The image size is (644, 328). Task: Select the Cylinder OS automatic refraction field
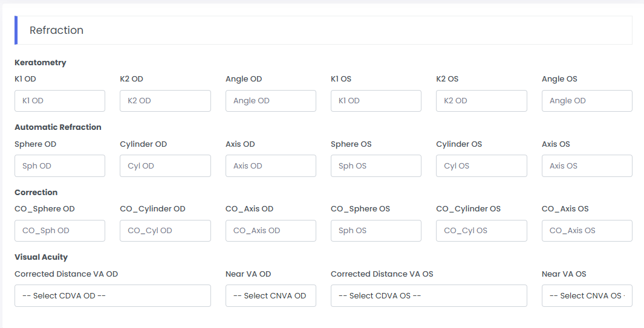coord(481,166)
